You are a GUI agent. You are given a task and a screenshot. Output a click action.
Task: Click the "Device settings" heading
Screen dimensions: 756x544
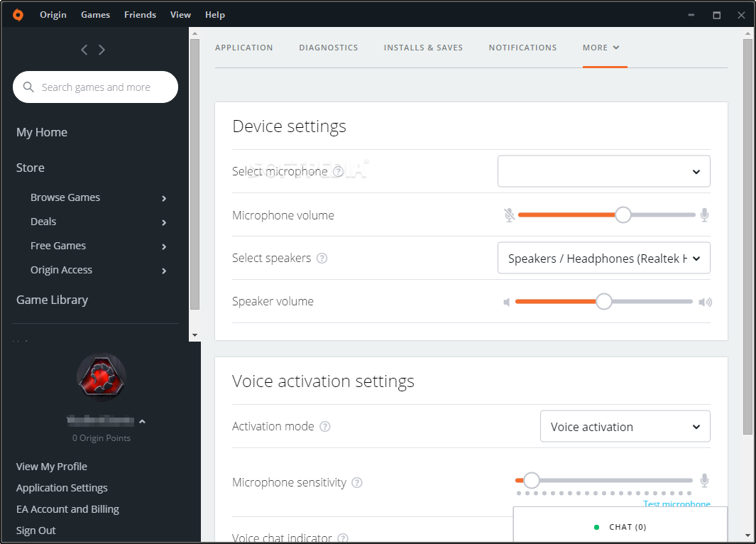[x=290, y=126]
